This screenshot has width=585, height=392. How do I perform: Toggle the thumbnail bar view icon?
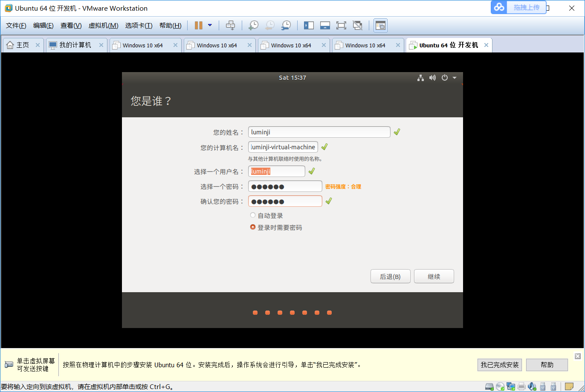pos(325,26)
